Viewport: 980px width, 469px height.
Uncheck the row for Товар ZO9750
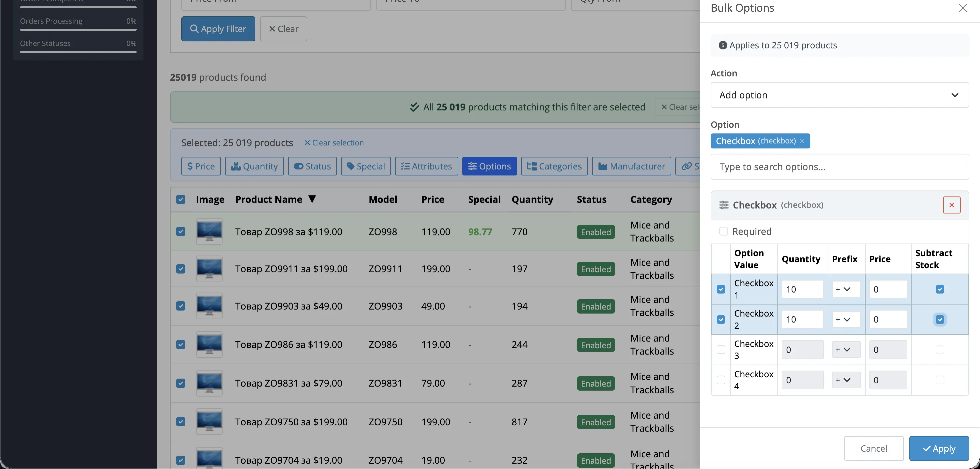click(x=181, y=422)
